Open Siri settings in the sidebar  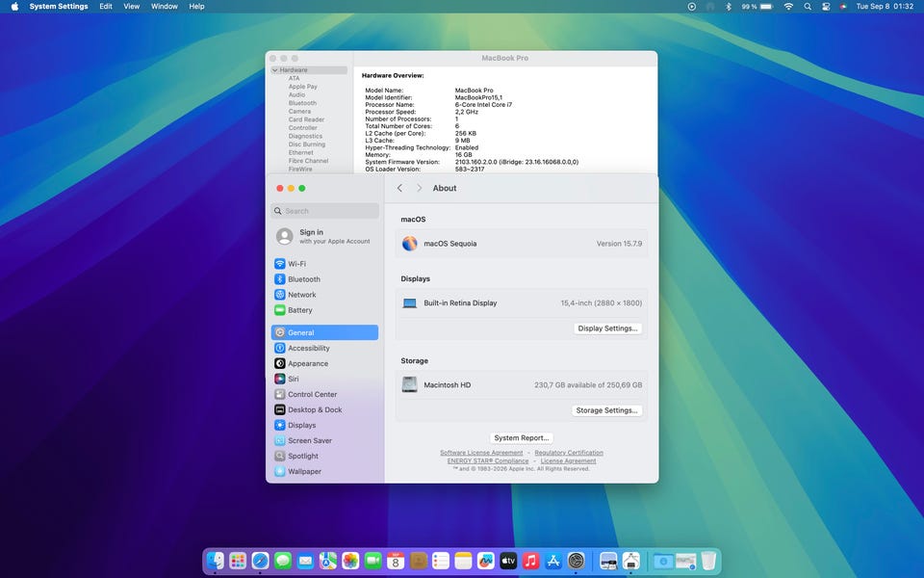point(324,379)
